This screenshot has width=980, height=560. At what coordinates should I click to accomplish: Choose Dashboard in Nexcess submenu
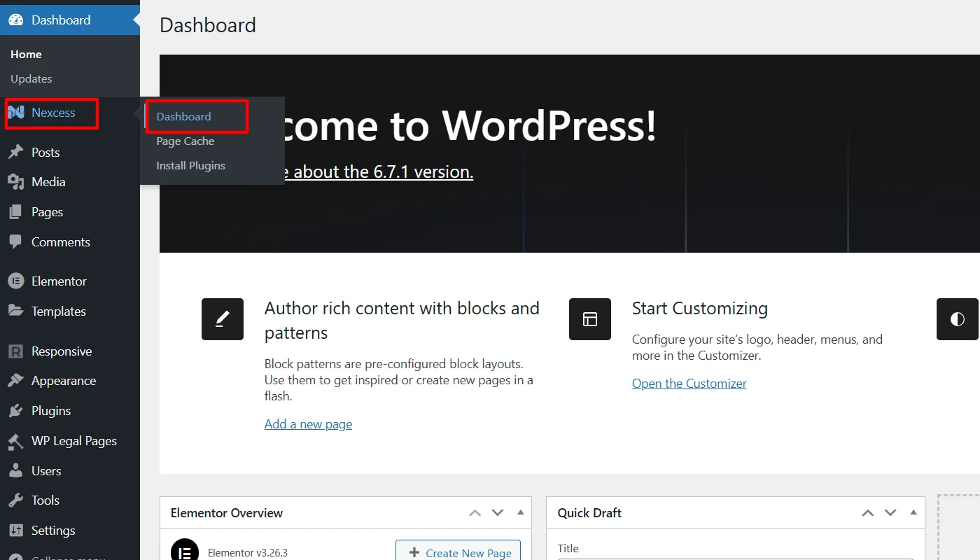pos(183,116)
